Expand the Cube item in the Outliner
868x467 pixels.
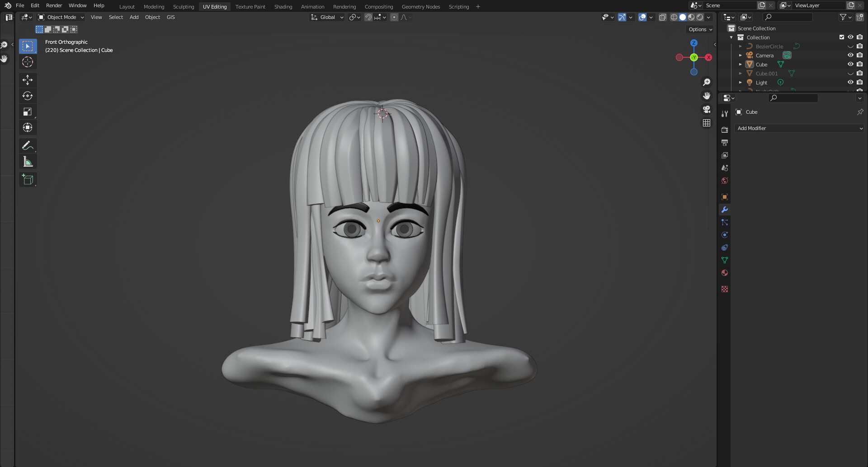click(741, 64)
